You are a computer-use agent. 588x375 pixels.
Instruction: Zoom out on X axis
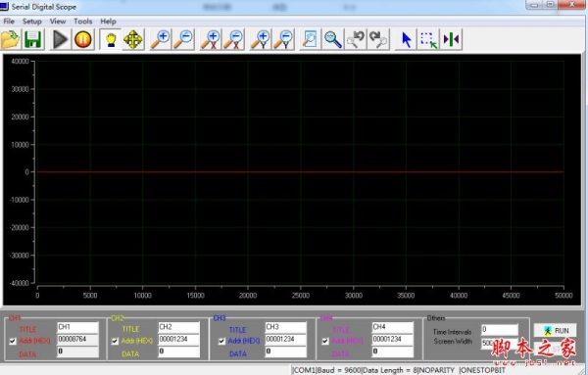[233, 39]
